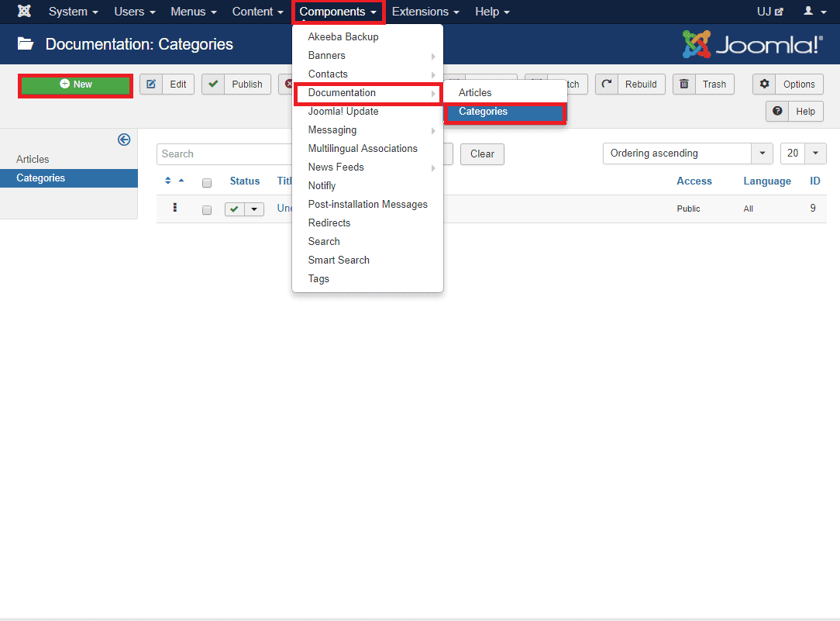
Task: Open the list limit 20 dropdown
Action: (x=803, y=154)
